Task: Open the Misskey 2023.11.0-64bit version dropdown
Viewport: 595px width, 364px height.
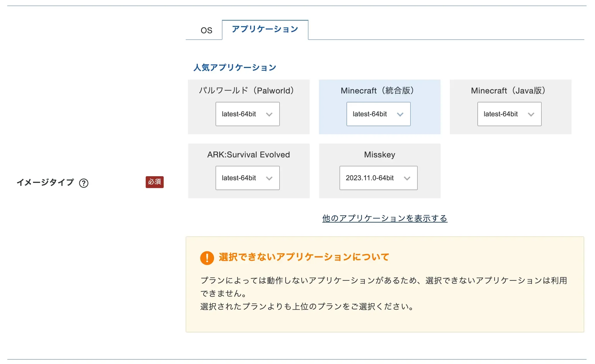Action: pos(378,178)
